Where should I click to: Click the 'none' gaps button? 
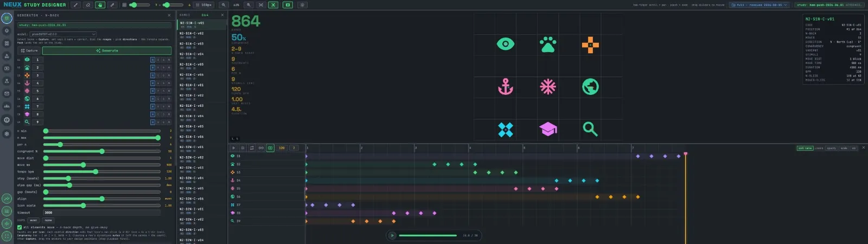48,220
